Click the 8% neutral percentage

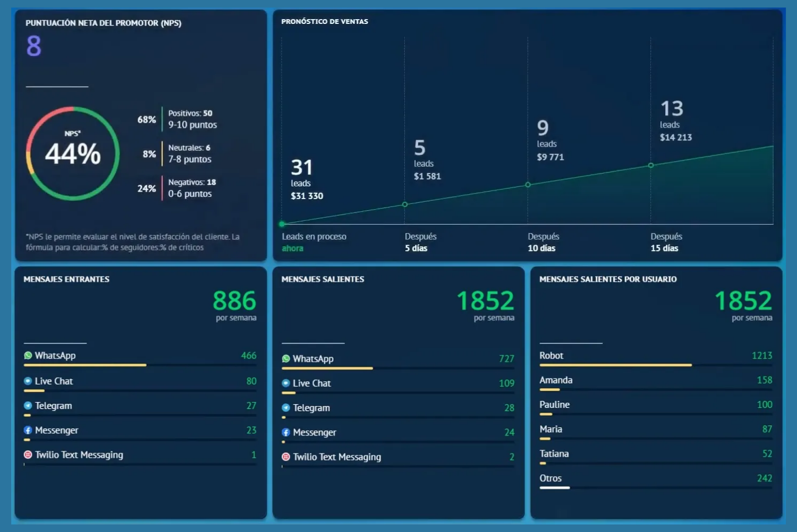pyautogui.click(x=149, y=154)
